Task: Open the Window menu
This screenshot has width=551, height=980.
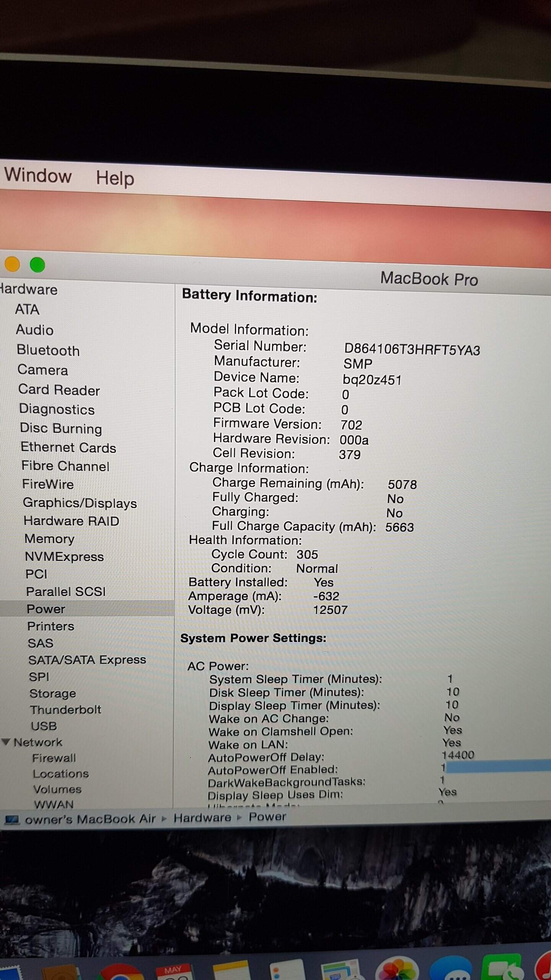Action: pos(38,176)
